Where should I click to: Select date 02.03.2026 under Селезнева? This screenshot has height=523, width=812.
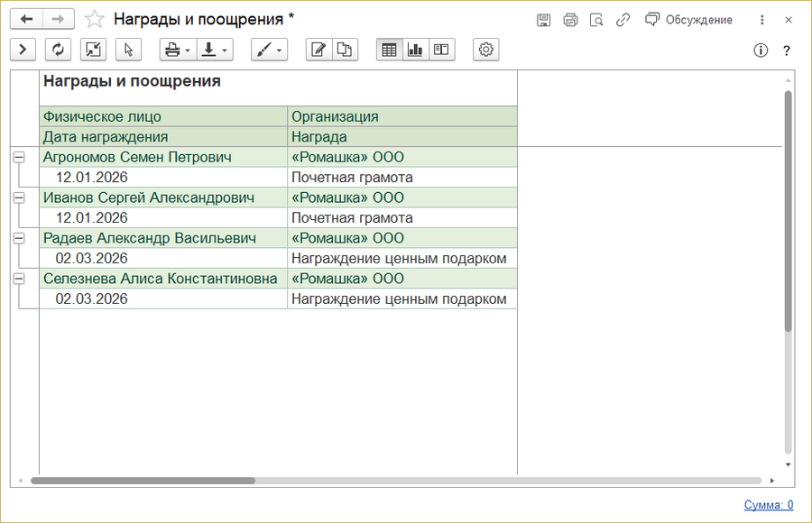[x=163, y=298]
